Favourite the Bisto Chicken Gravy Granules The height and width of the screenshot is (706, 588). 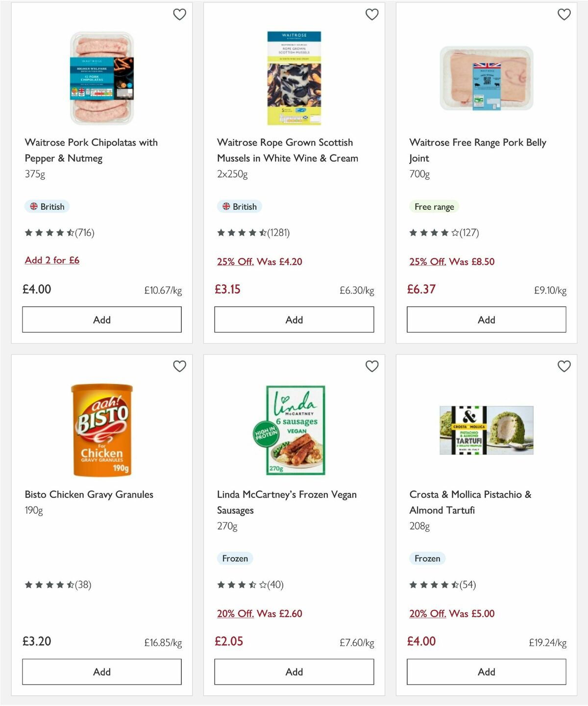click(180, 366)
